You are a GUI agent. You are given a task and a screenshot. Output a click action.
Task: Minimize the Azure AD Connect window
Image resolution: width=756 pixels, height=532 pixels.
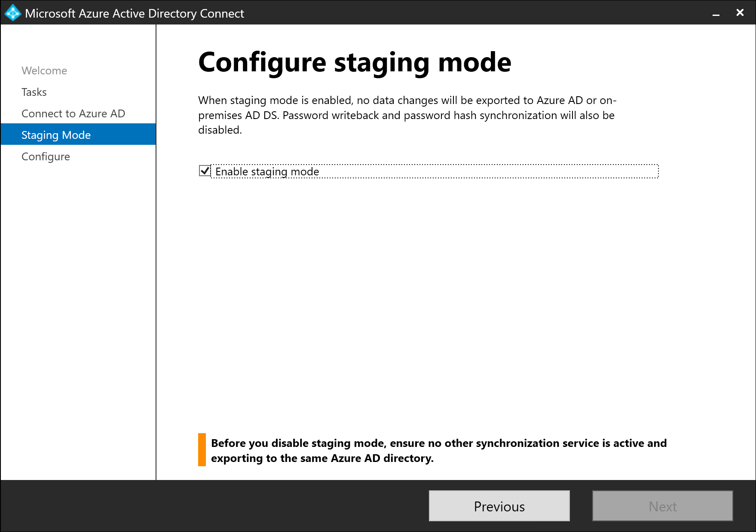(x=716, y=14)
